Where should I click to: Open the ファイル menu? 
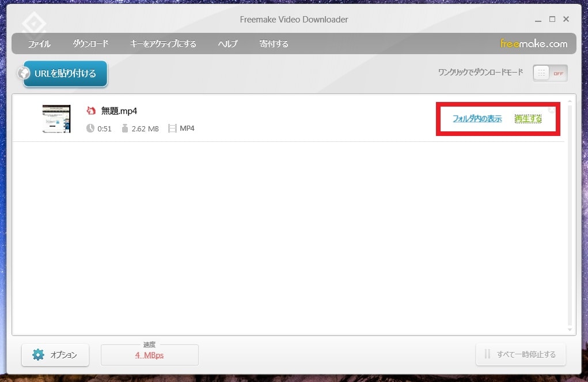(x=39, y=44)
